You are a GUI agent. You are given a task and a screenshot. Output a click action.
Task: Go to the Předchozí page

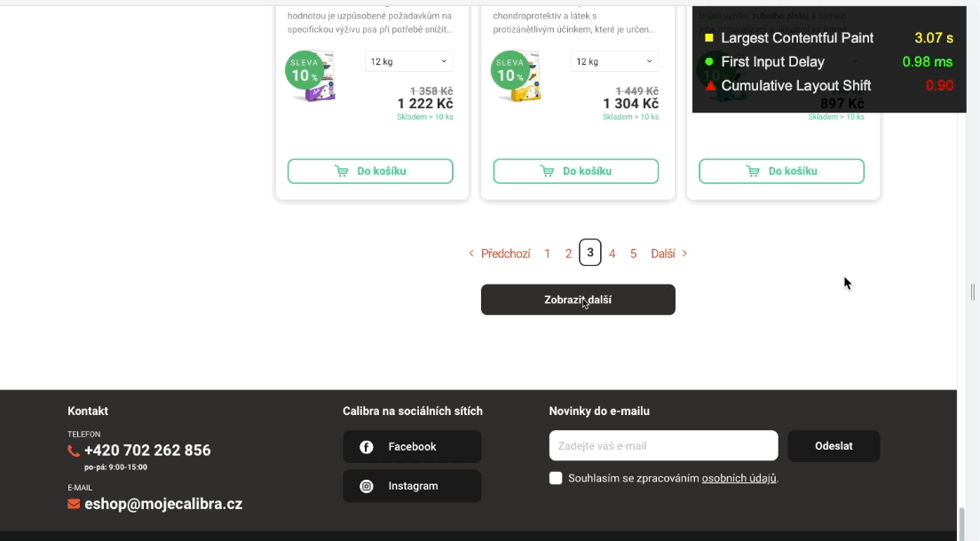click(500, 254)
